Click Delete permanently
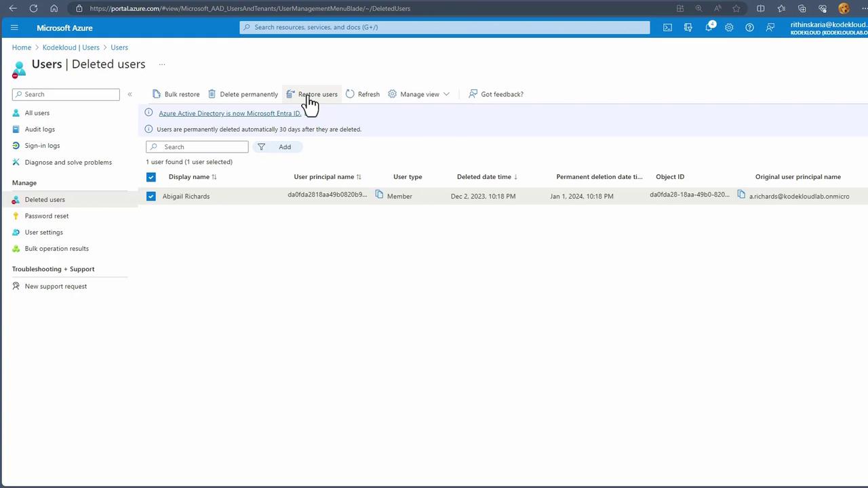Image resolution: width=868 pixels, height=488 pixels. click(x=243, y=94)
